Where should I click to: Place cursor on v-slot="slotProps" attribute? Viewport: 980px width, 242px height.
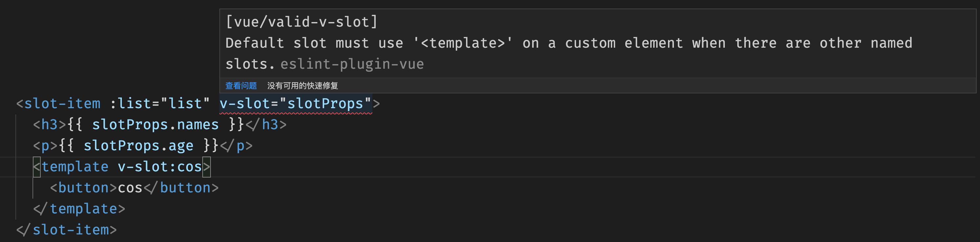point(296,104)
